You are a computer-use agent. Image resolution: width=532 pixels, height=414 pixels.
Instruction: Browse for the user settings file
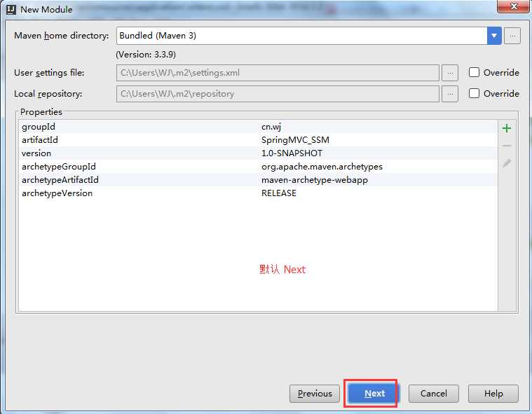450,73
